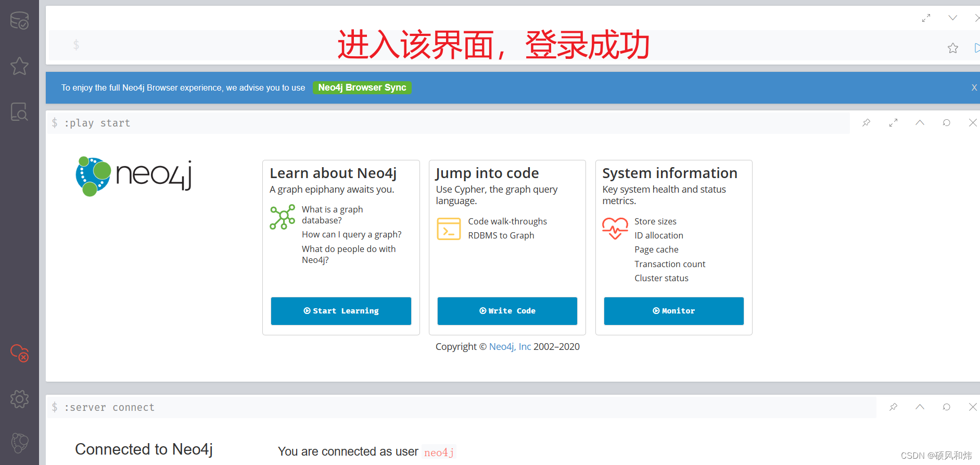The width and height of the screenshot is (980, 465).
Task: Click 'ID allocation' text
Action: tap(659, 236)
